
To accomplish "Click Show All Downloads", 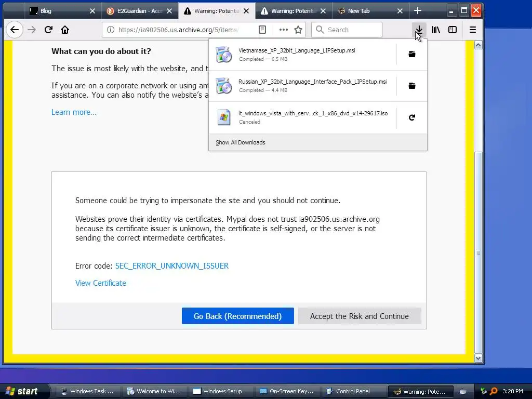I will (240, 142).
